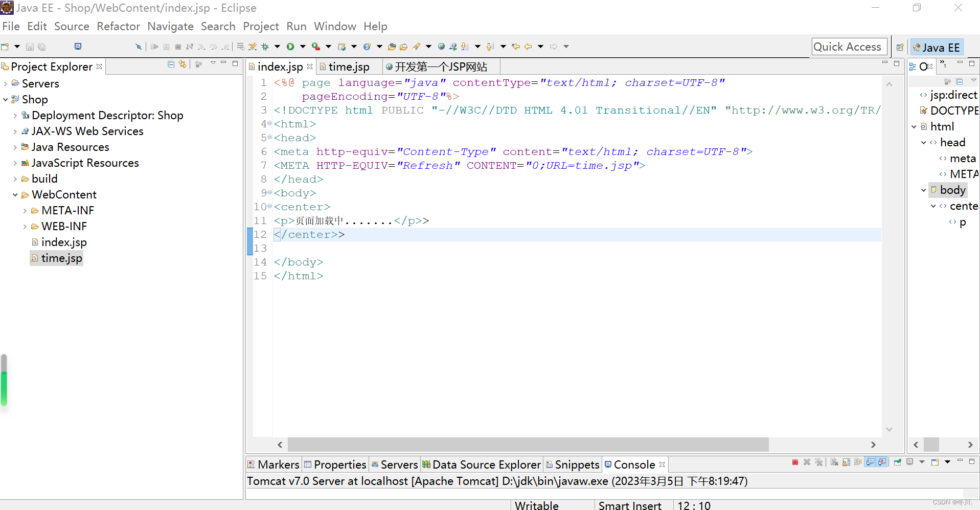Expand the Deployment Descriptor: Shop node

15,115
